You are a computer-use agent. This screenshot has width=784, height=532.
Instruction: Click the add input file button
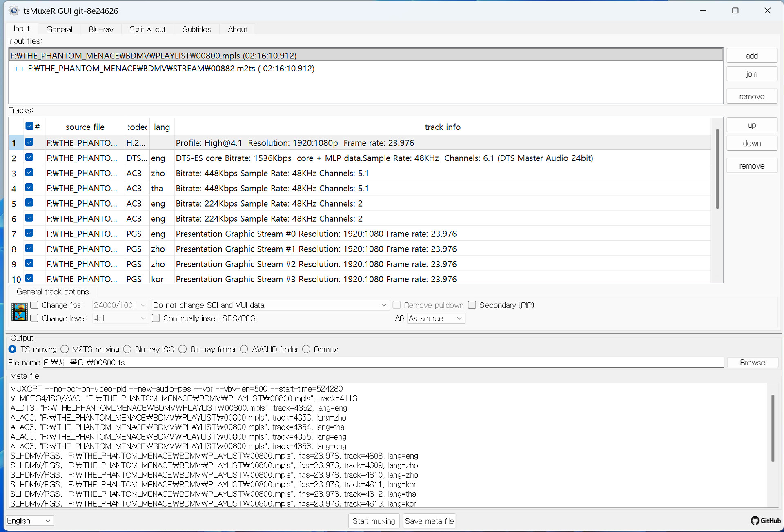tap(751, 56)
